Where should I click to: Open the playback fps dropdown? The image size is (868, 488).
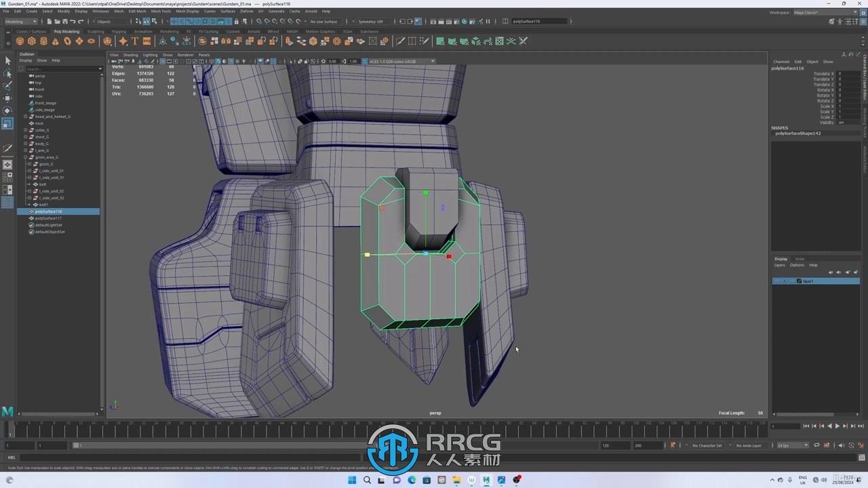793,445
